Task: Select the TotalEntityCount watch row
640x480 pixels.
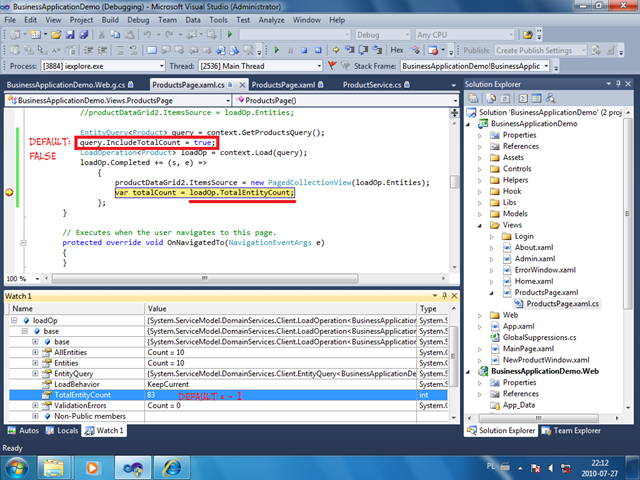Action: tap(228, 395)
